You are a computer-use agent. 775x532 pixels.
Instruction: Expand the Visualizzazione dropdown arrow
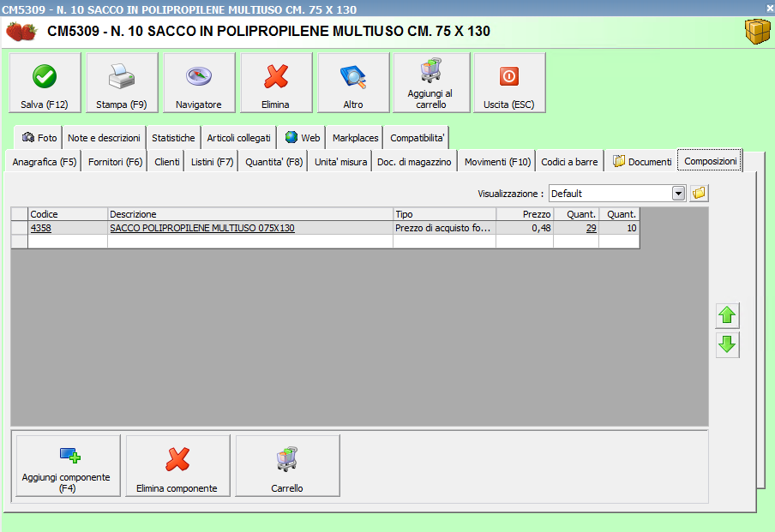[x=679, y=194]
